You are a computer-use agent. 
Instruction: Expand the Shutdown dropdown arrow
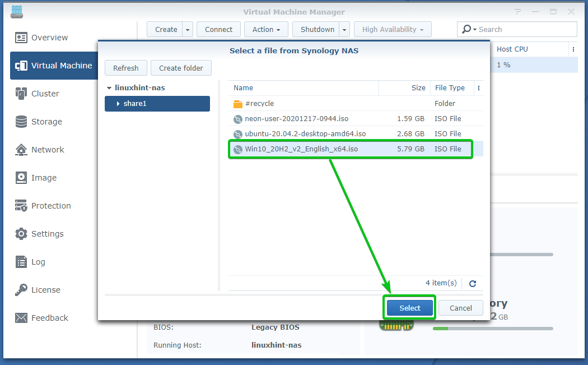pos(344,29)
